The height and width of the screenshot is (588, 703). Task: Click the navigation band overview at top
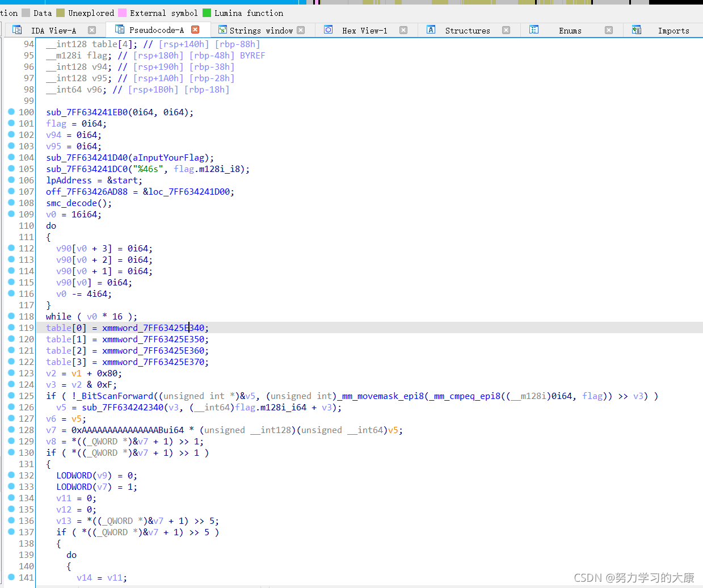tap(351, 2)
